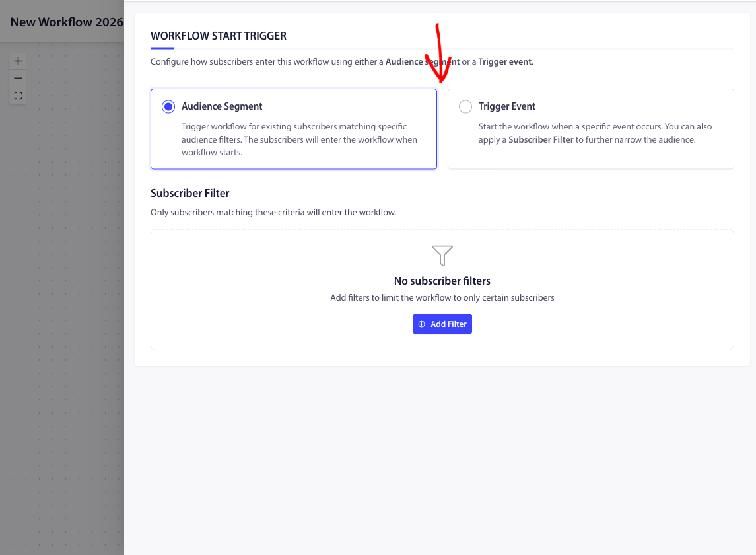Click the Trigger Event card title

(x=507, y=106)
